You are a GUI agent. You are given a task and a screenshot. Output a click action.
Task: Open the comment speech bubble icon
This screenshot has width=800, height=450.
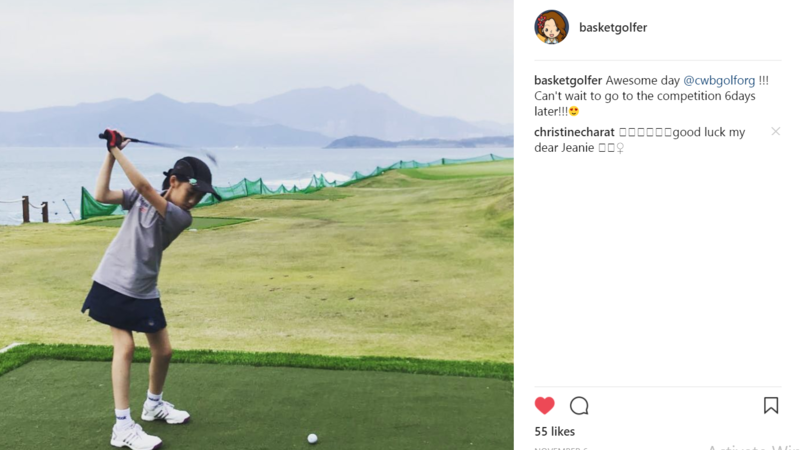(579, 406)
